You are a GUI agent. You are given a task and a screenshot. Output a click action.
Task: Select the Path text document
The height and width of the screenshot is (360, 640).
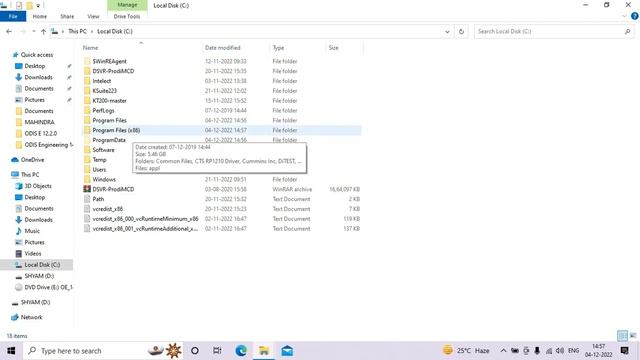[98, 199]
